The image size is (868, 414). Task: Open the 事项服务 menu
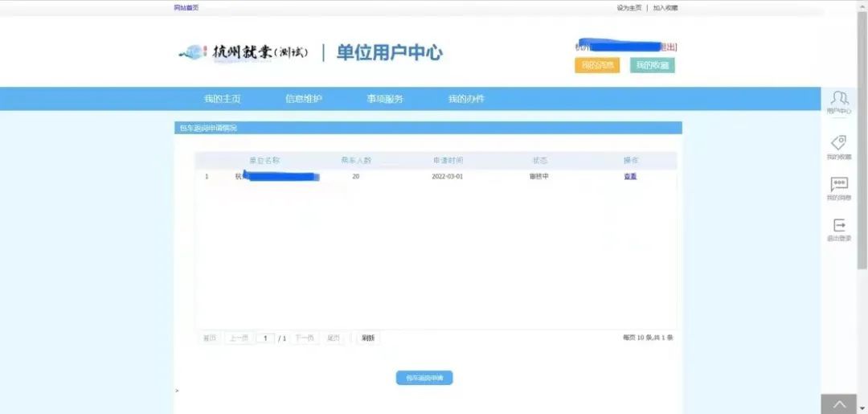click(385, 99)
